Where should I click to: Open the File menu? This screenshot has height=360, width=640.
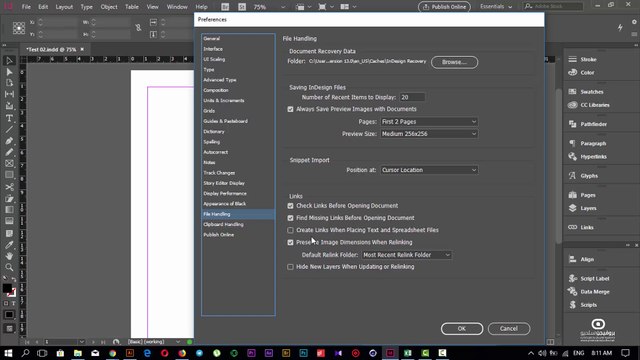coord(26,7)
